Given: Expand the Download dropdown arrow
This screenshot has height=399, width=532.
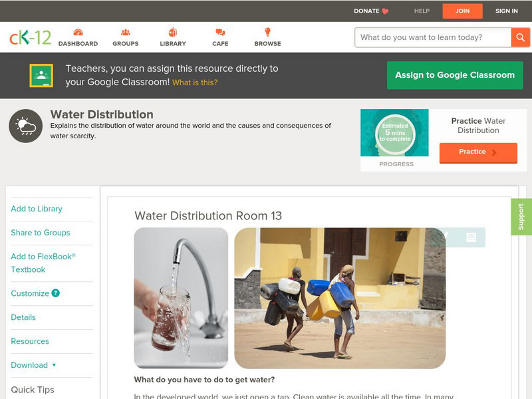Looking at the screenshot, I should coord(54,365).
